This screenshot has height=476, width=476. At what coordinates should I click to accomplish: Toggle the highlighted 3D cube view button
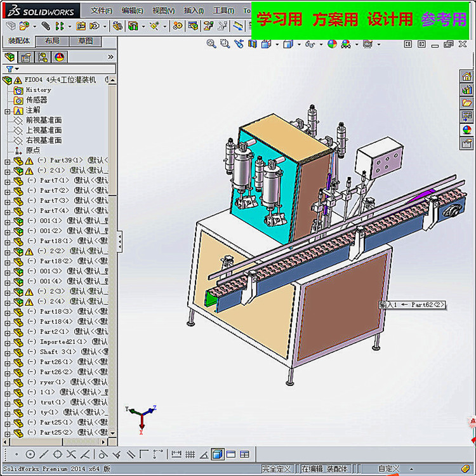point(218,454)
